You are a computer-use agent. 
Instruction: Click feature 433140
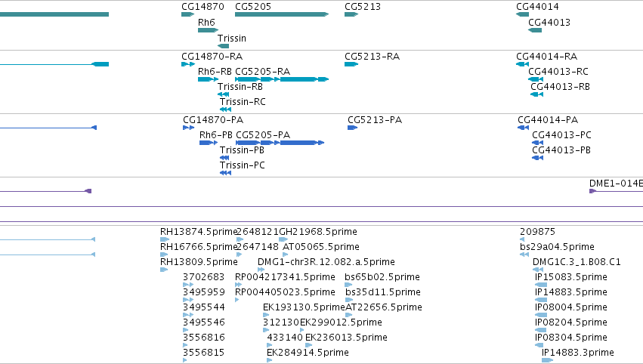(x=285, y=338)
